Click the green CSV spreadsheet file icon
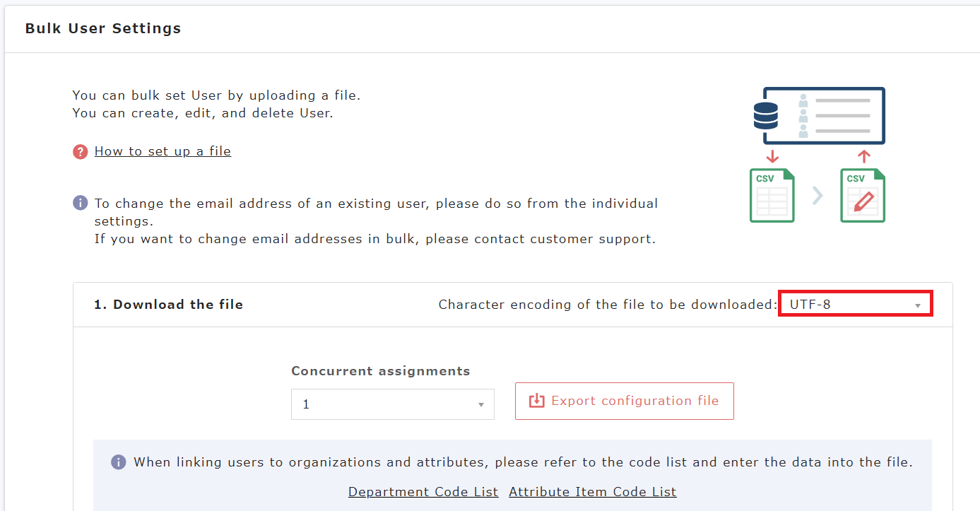The height and width of the screenshot is (511, 980). click(x=772, y=195)
